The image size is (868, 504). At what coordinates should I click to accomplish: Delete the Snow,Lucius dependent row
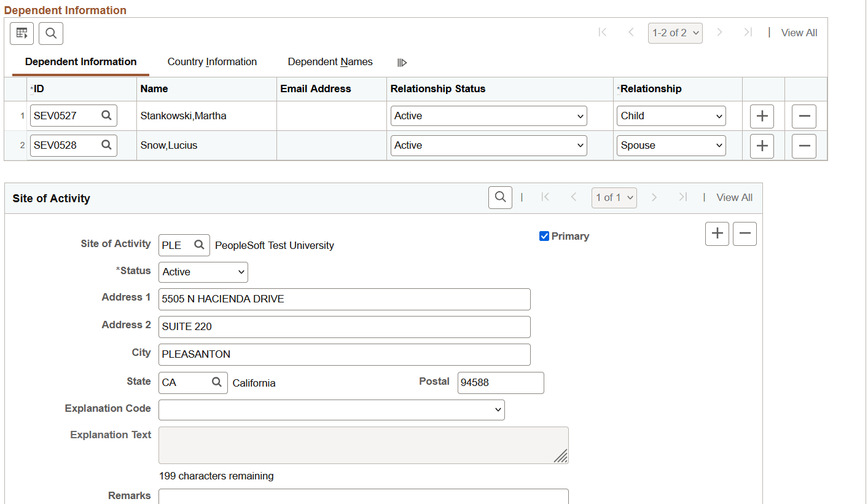(803, 146)
